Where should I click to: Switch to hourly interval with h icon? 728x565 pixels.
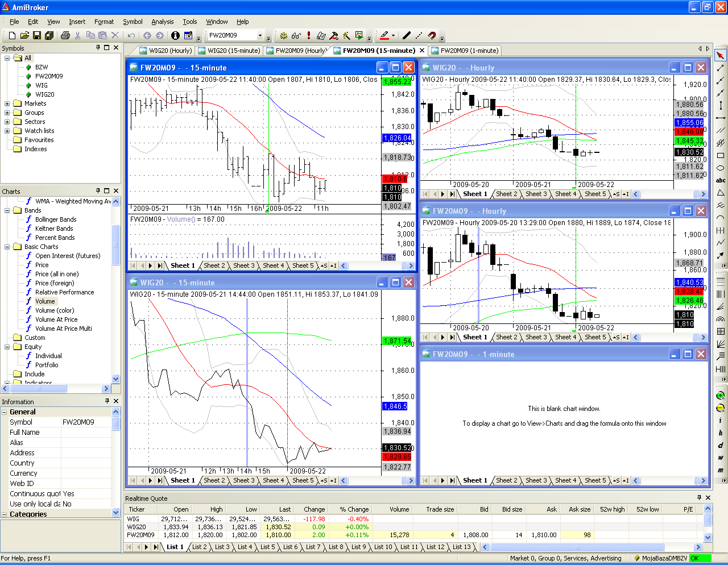(x=720, y=433)
